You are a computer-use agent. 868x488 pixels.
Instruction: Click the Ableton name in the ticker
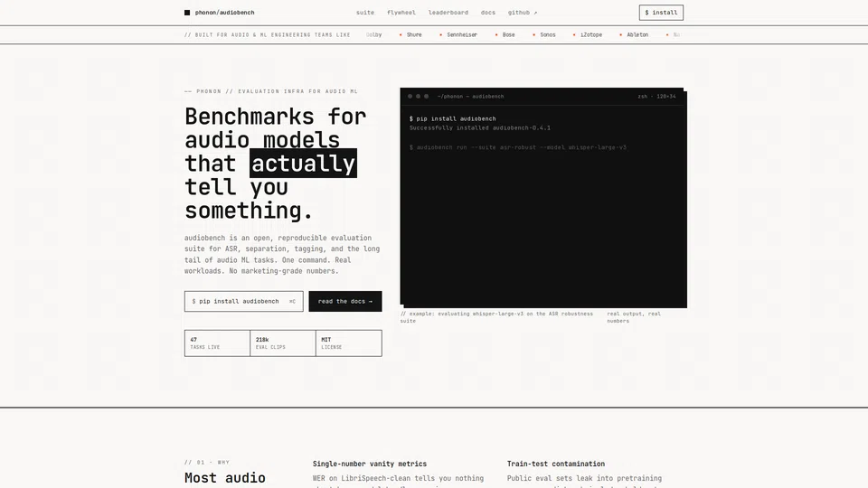[637, 35]
